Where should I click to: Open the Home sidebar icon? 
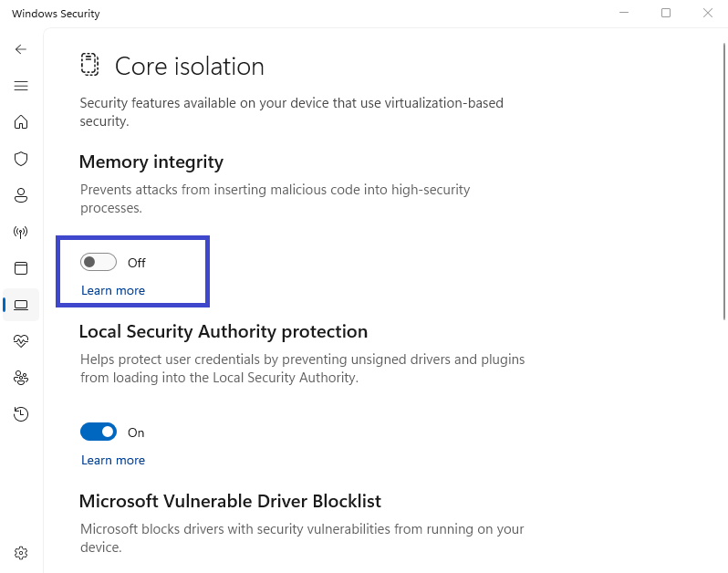click(x=21, y=122)
